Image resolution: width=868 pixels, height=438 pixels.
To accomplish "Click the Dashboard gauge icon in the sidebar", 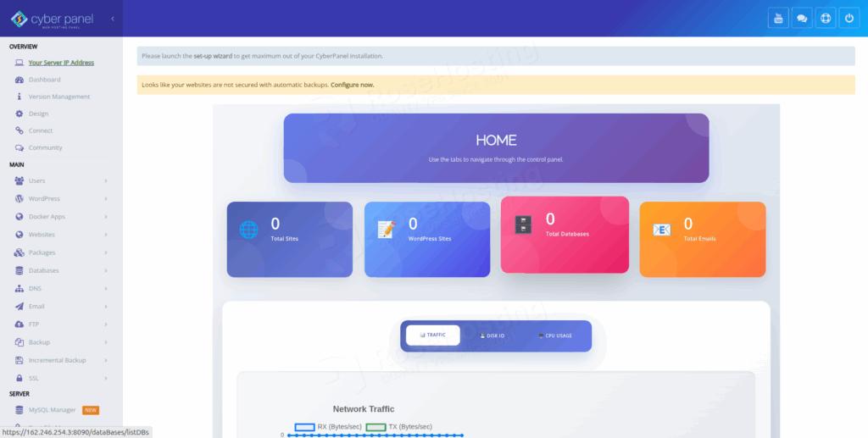I will point(19,80).
